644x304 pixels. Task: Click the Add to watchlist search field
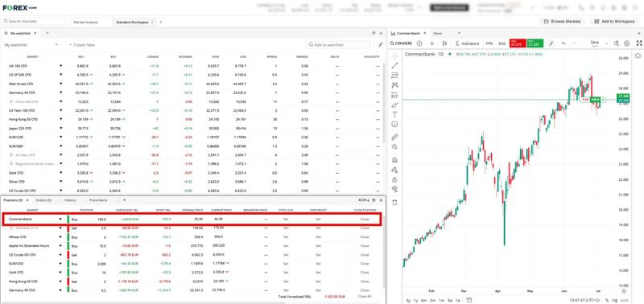(339, 45)
